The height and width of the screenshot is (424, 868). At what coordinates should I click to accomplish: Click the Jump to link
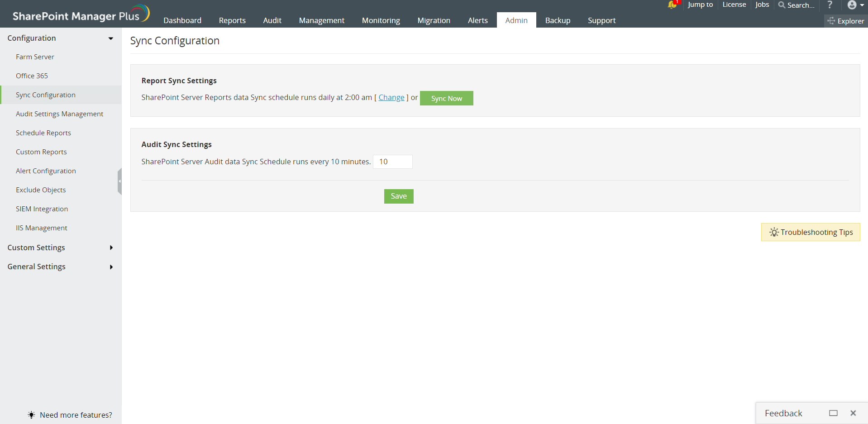point(700,5)
